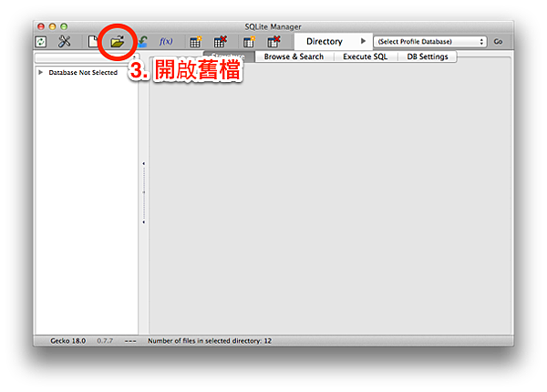Image resolution: width=547 pixels, height=392 pixels.
Task: Open user-defined functions f(x) icon
Action: point(166,42)
